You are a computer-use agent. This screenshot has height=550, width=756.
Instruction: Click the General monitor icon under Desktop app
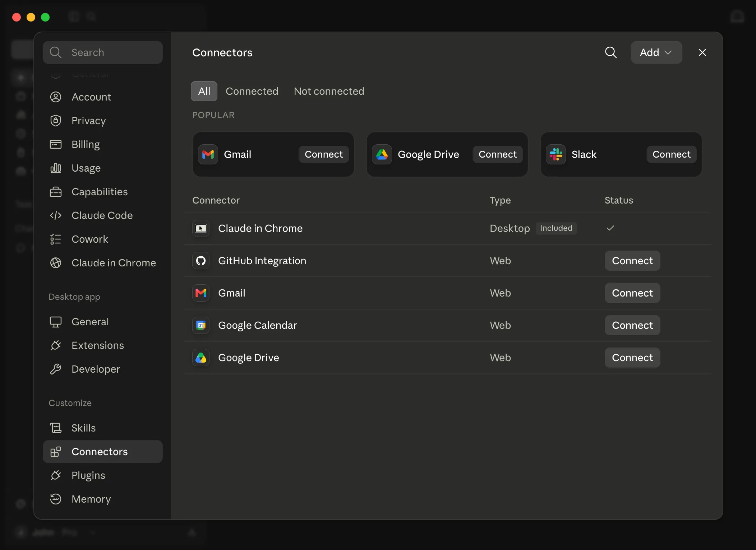pyautogui.click(x=56, y=322)
